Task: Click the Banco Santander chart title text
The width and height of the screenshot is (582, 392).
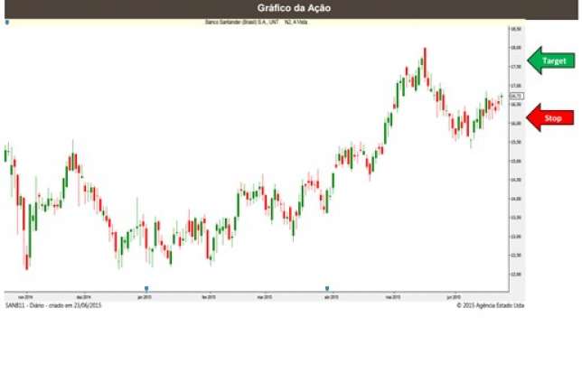Action: (257, 22)
